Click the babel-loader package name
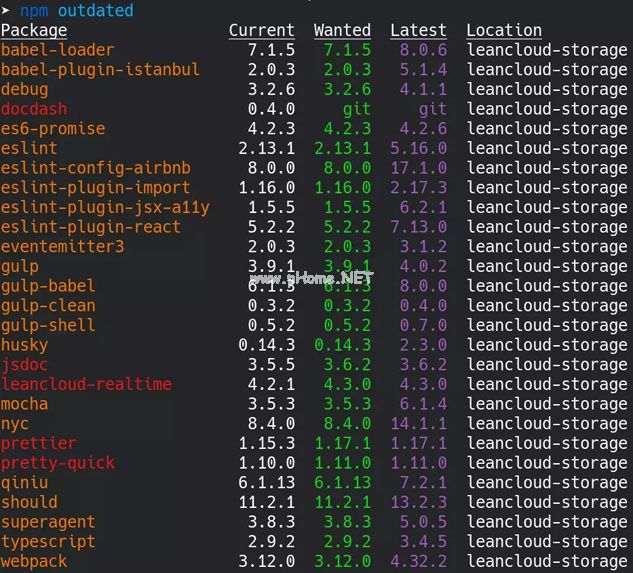Image resolution: width=633 pixels, height=573 pixels. pyautogui.click(x=57, y=50)
